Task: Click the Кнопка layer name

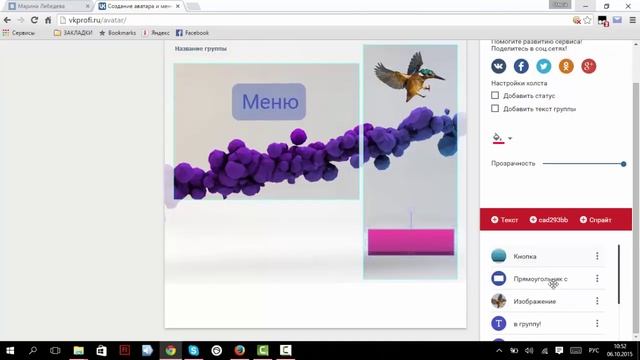Action: (x=525, y=256)
